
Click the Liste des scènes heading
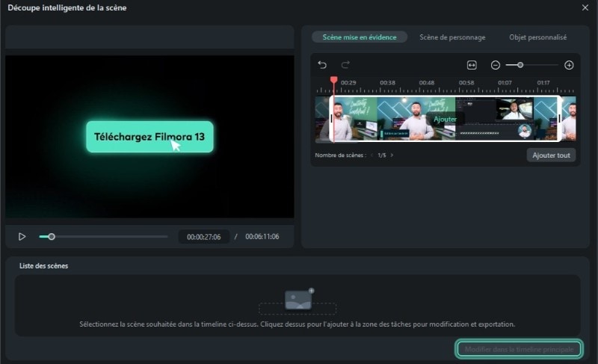(43, 265)
